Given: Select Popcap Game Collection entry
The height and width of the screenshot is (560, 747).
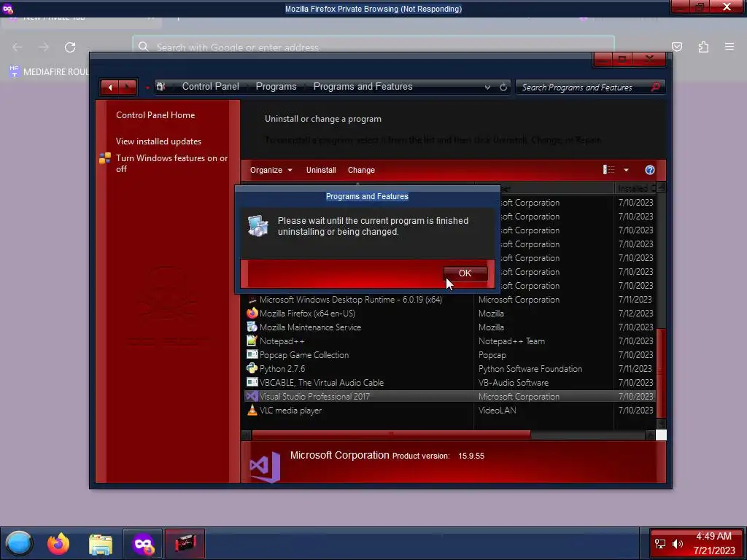Looking at the screenshot, I should (x=304, y=355).
